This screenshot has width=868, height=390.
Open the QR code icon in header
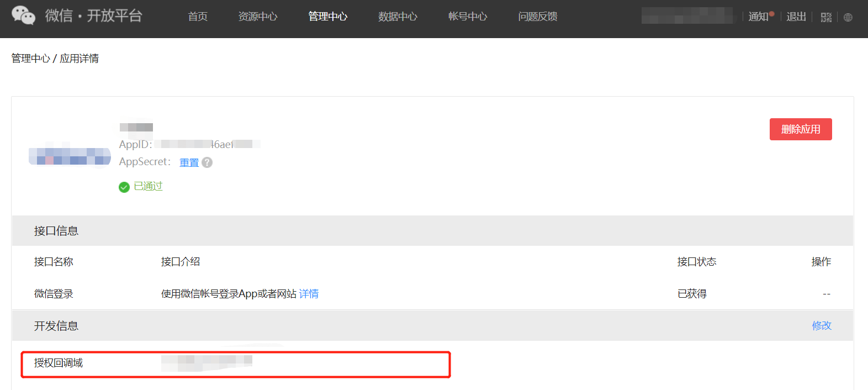826,17
